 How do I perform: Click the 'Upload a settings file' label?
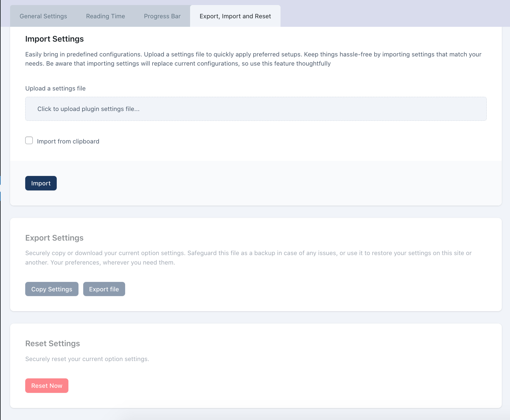55,88
